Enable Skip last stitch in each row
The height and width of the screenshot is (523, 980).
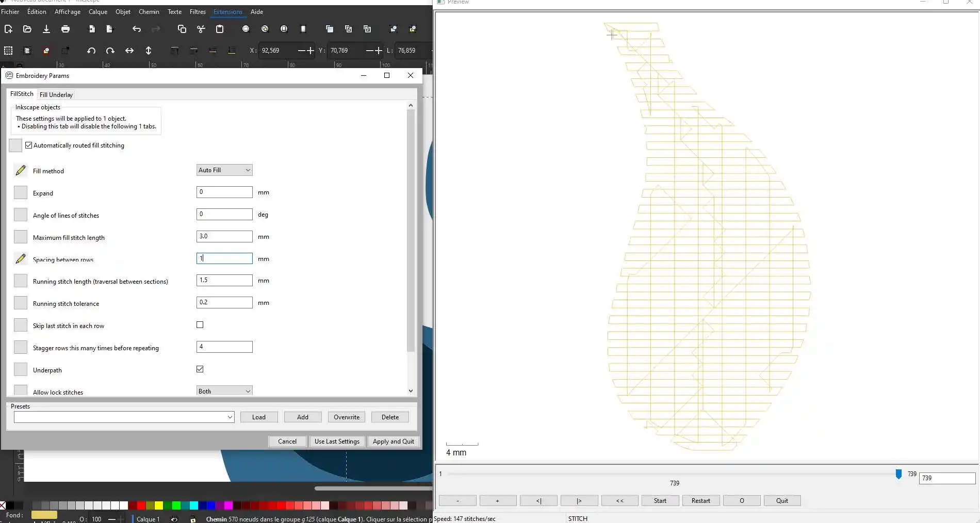(x=200, y=325)
